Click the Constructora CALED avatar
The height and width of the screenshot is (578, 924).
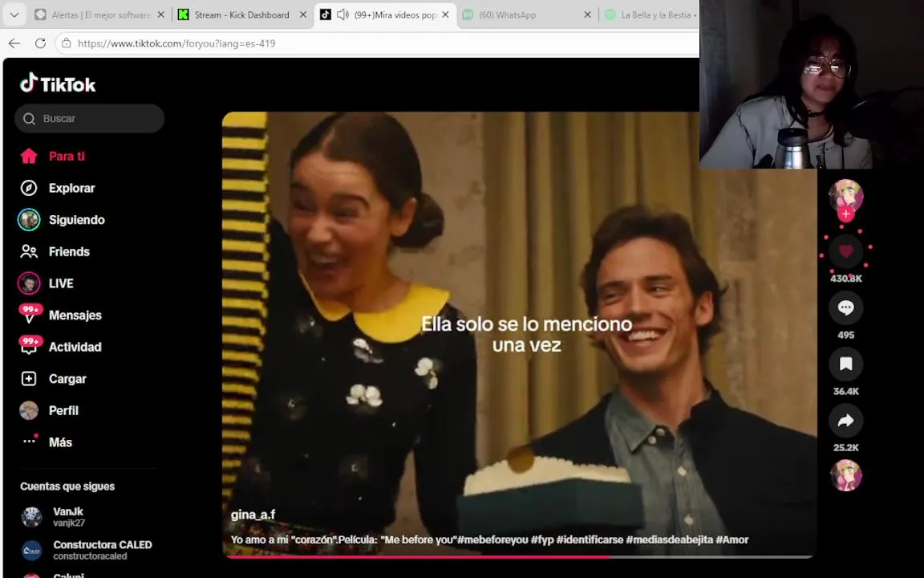click(32, 550)
